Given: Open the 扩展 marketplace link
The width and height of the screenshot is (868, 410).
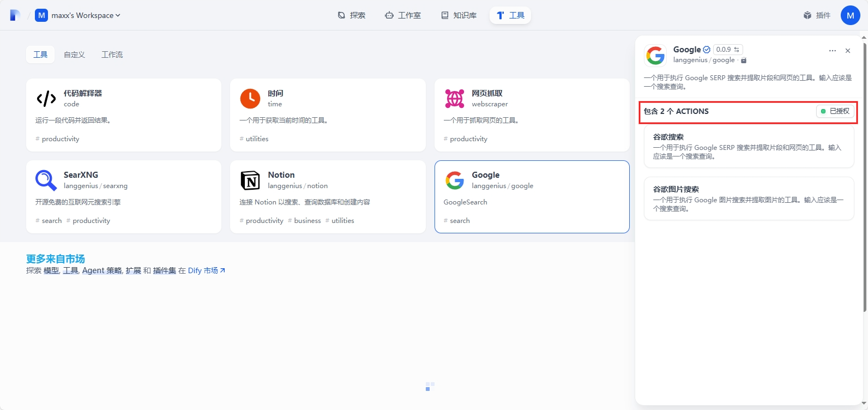Looking at the screenshot, I should click(x=133, y=270).
